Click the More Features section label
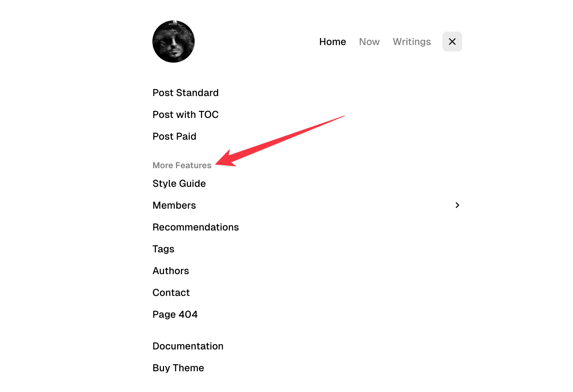573x392 pixels. (x=182, y=165)
